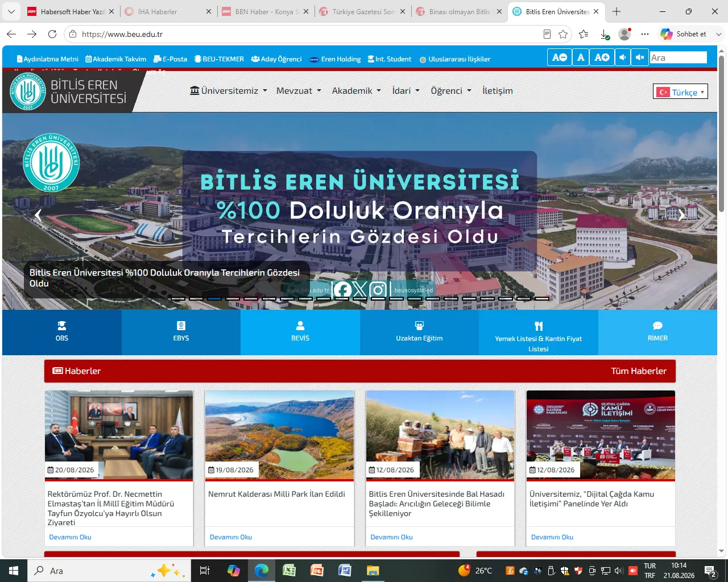
Task: Open the EBYS tile
Action: [x=181, y=332]
